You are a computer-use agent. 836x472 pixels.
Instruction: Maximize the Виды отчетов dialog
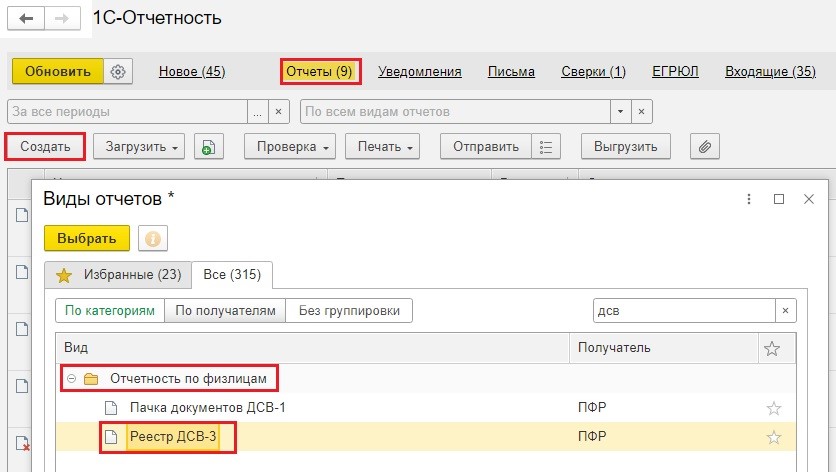778,199
